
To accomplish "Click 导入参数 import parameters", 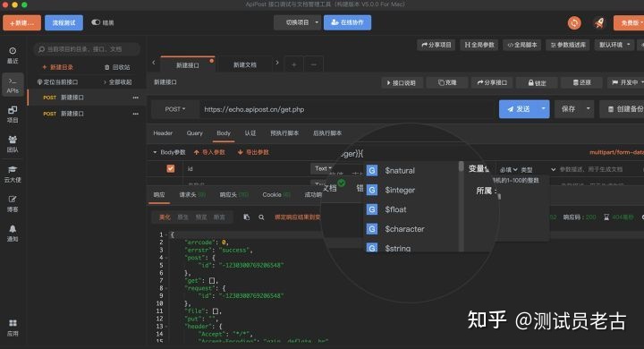I will coord(209,152).
